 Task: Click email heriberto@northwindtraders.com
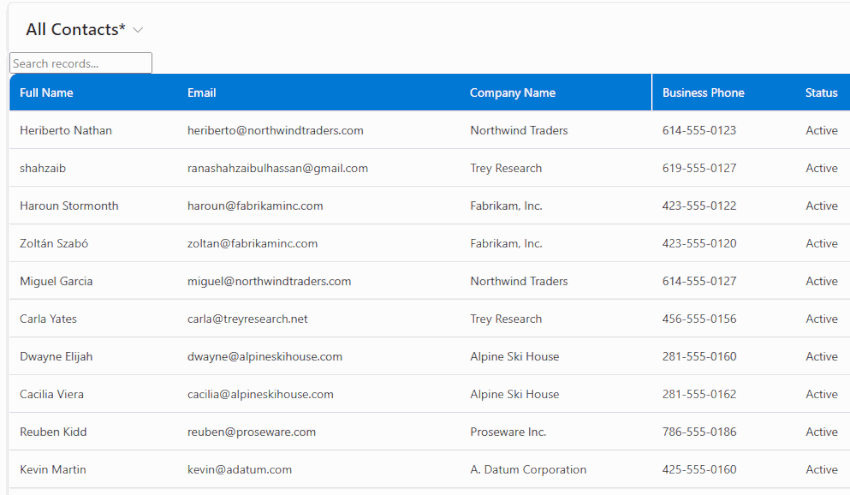(275, 130)
